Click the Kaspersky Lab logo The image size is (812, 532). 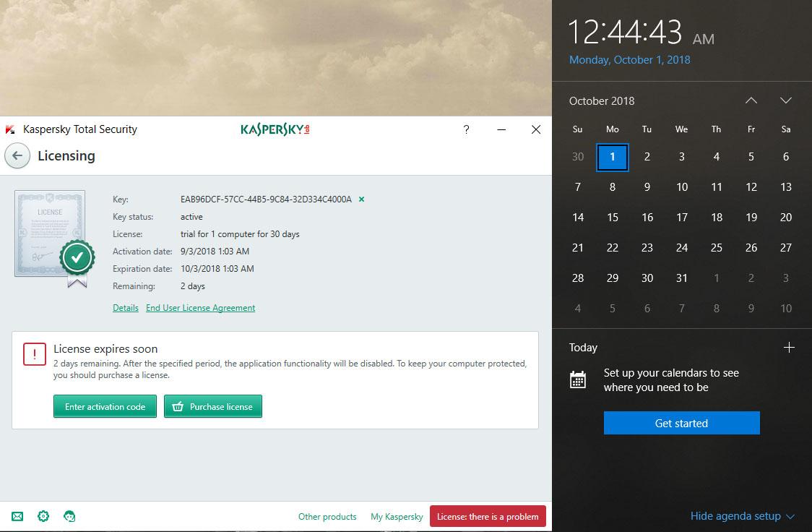coord(275,129)
